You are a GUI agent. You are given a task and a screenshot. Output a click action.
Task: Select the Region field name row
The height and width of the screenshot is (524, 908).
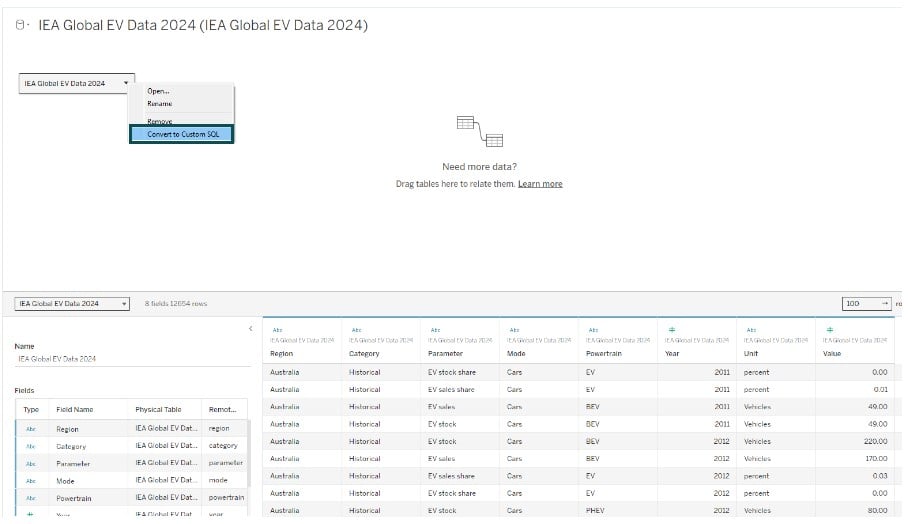pyautogui.click(x=67, y=429)
